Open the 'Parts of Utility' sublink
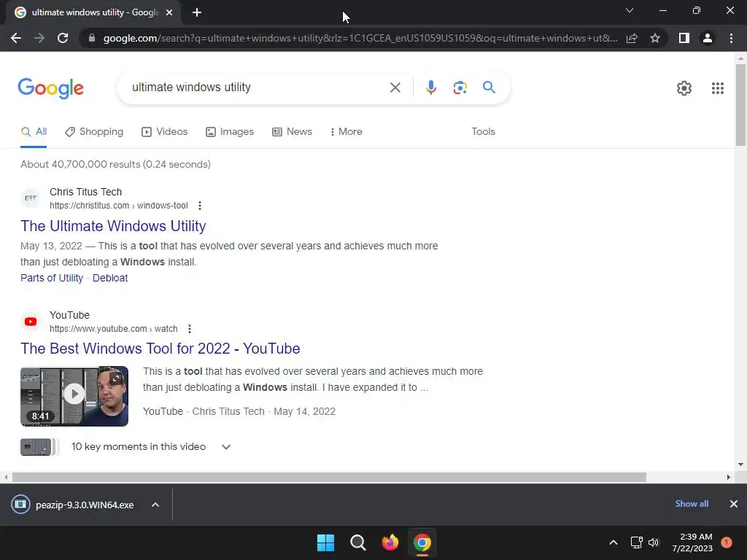747x560 pixels. pos(52,278)
